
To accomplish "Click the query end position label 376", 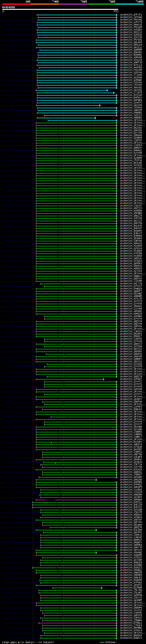I will [x=115, y=11].
